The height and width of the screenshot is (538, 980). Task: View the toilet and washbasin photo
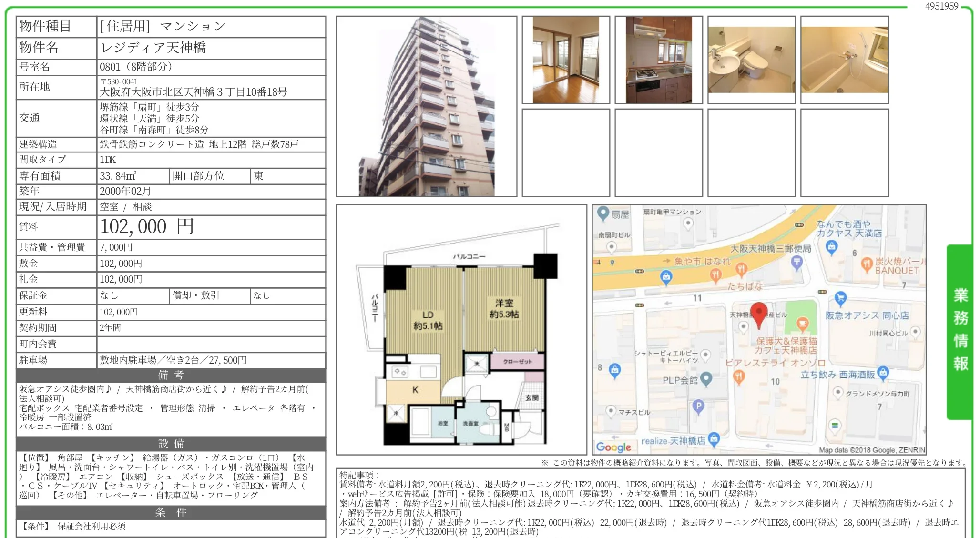[x=752, y=60]
